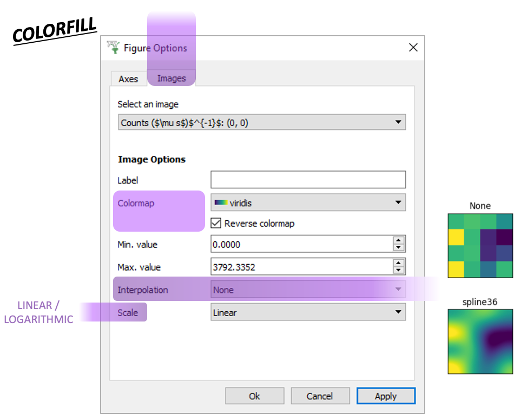521x420 pixels.
Task: Close the Figure Options dialog
Action: point(413,48)
